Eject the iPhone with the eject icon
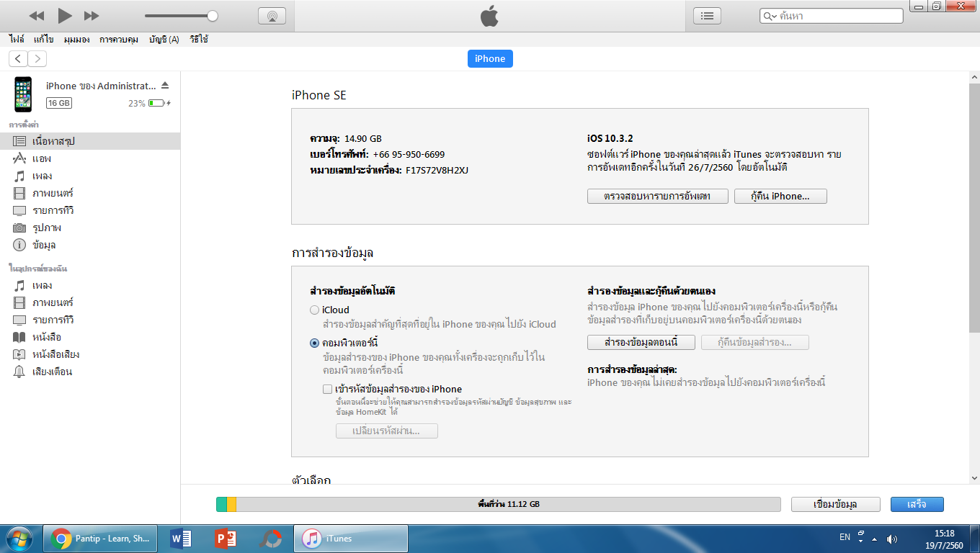 click(x=165, y=85)
